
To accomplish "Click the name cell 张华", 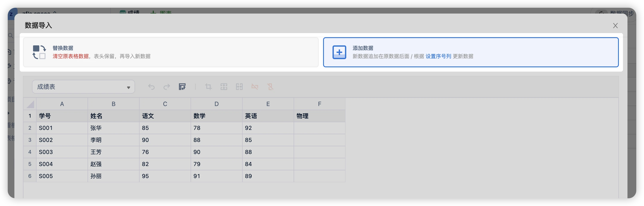I will (114, 128).
